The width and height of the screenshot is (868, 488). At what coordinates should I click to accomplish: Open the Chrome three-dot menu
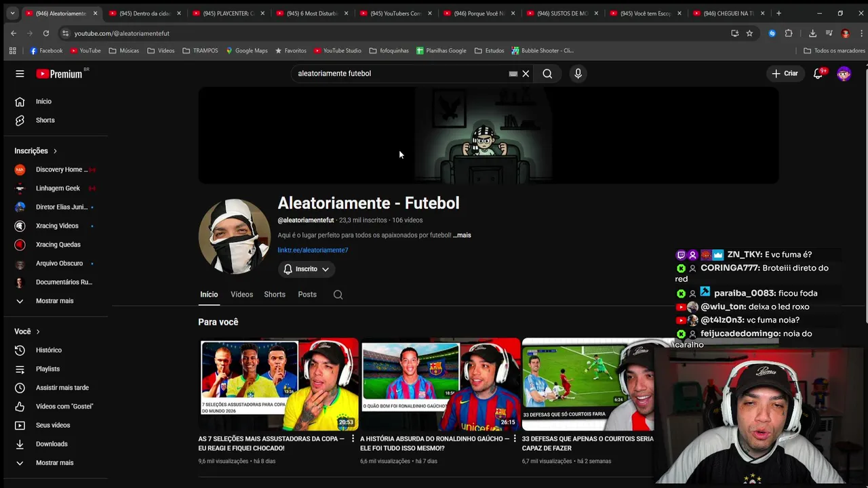tap(861, 33)
